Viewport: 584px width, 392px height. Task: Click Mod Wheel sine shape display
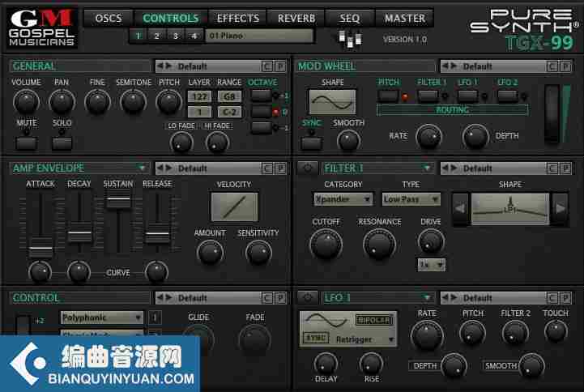pos(332,101)
